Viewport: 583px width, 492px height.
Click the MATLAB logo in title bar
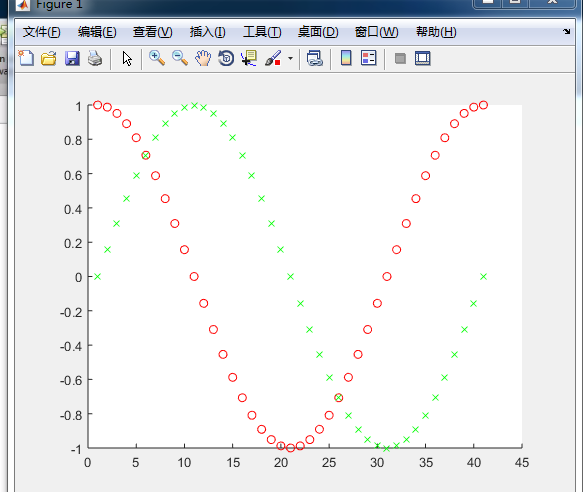pyautogui.click(x=23, y=5)
